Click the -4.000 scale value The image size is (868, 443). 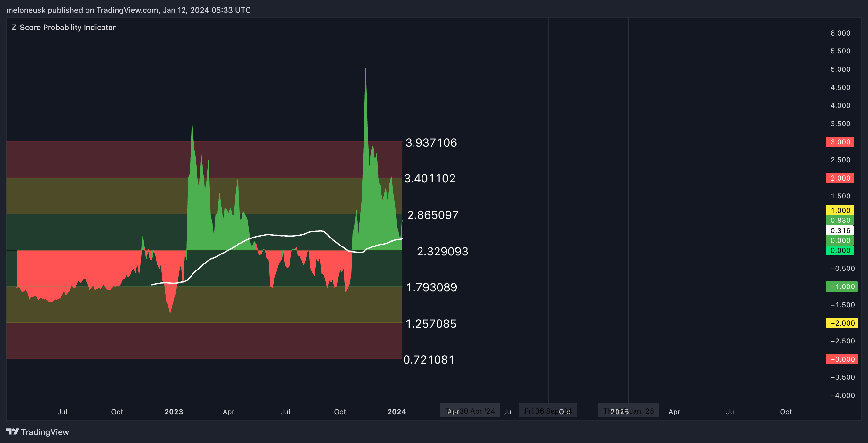842,396
